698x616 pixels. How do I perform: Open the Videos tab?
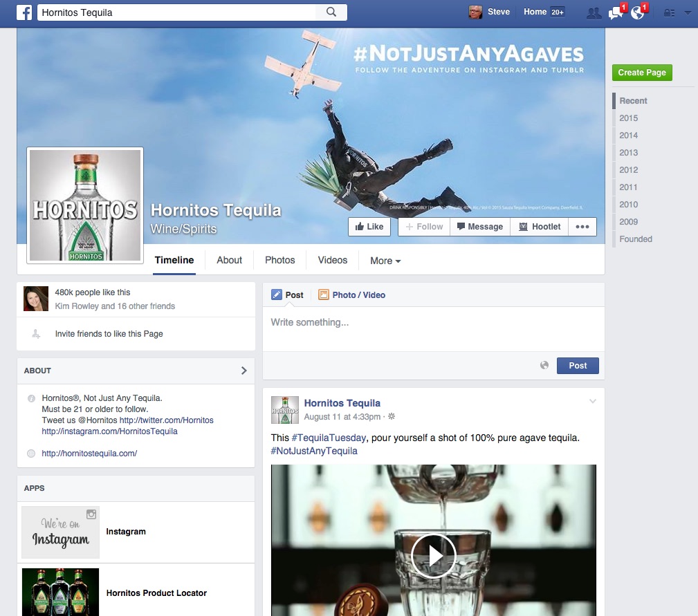click(333, 260)
